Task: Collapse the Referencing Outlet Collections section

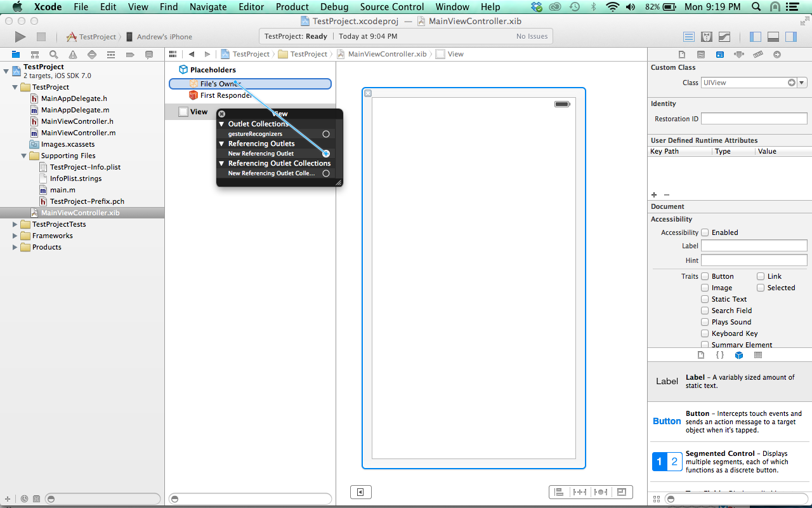Action: 222,163
